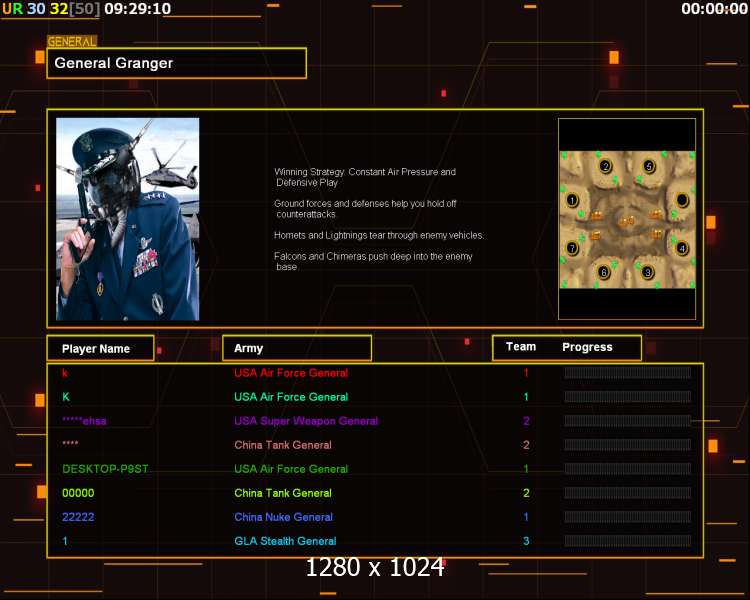The width and height of the screenshot is (750, 600).
Task: Click the Progress column header
Action: [x=587, y=347]
